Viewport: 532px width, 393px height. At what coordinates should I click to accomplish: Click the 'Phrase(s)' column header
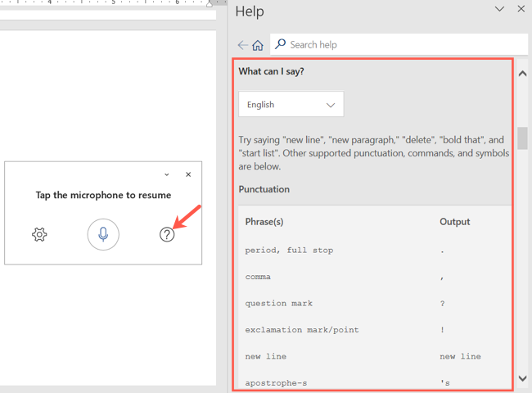[264, 222]
